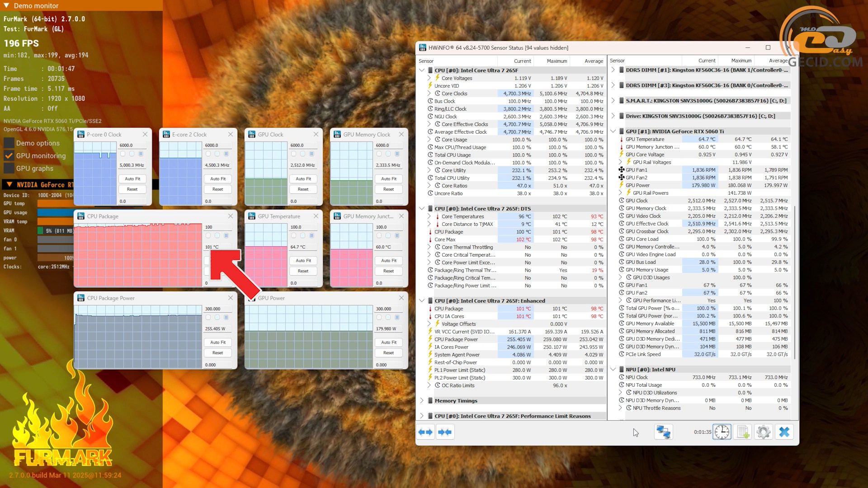Screen dimensions: 868x488
Task: Click Auto Fit in P-core 0 Clock window
Action: coord(132,178)
